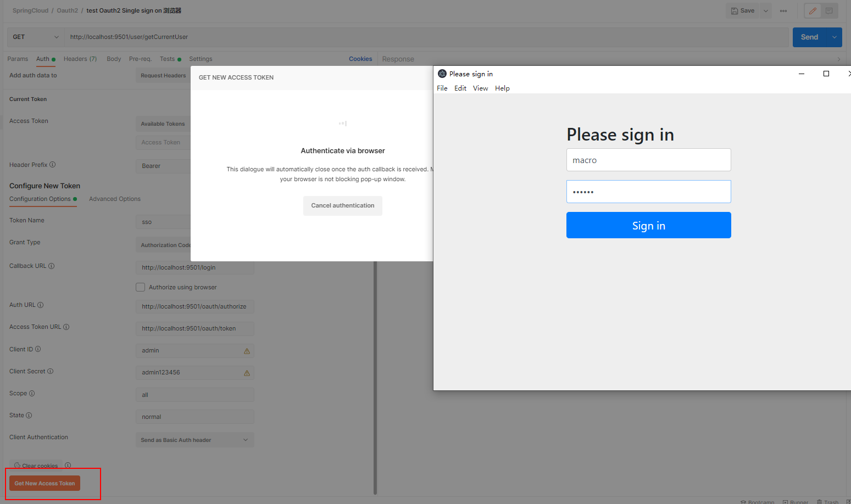This screenshot has height=504, width=851.
Task: Switch to the Headers (7) tab
Action: tap(80, 59)
